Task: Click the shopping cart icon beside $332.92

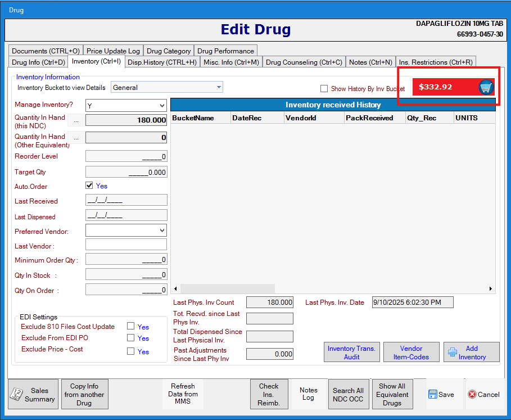Action: (x=486, y=87)
